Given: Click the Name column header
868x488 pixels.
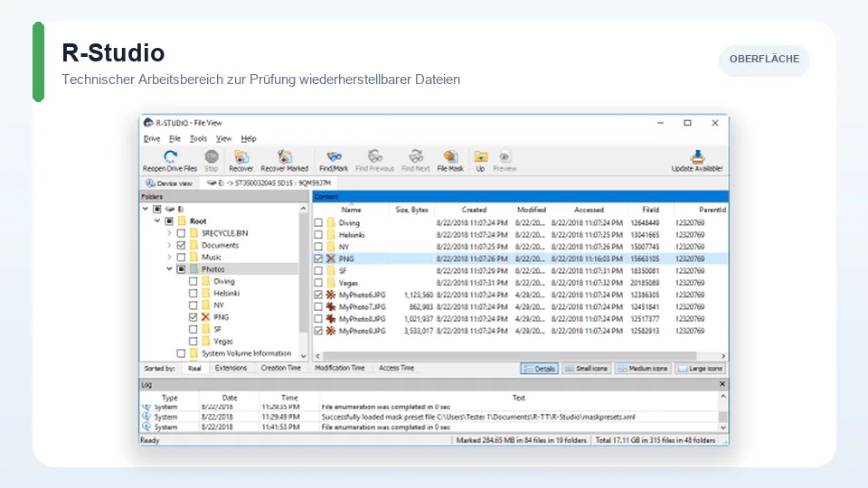Looking at the screenshot, I should [x=351, y=210].
